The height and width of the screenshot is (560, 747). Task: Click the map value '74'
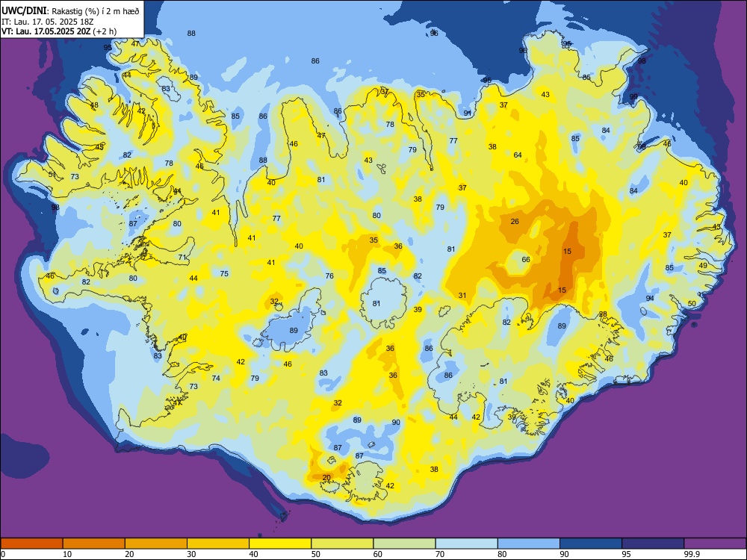tap(216, 378)
